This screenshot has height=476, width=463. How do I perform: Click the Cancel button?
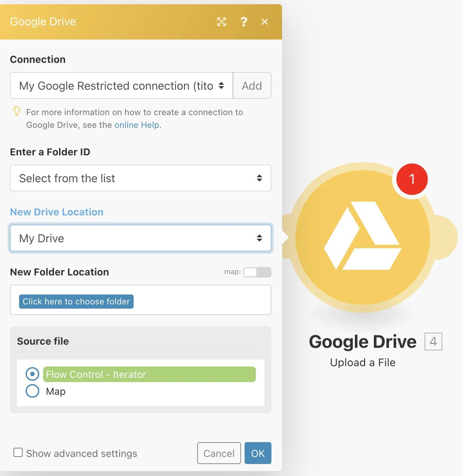[x=219, y=453]
